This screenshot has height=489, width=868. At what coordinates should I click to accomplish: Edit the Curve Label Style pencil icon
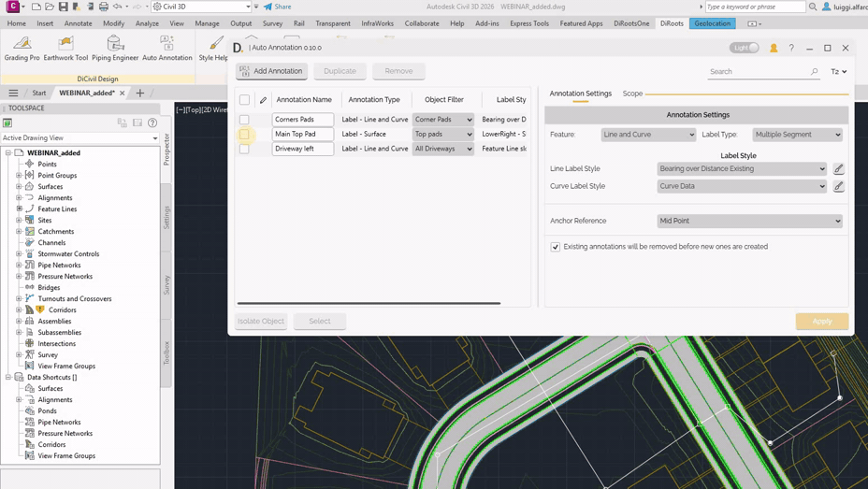point(839,186)
